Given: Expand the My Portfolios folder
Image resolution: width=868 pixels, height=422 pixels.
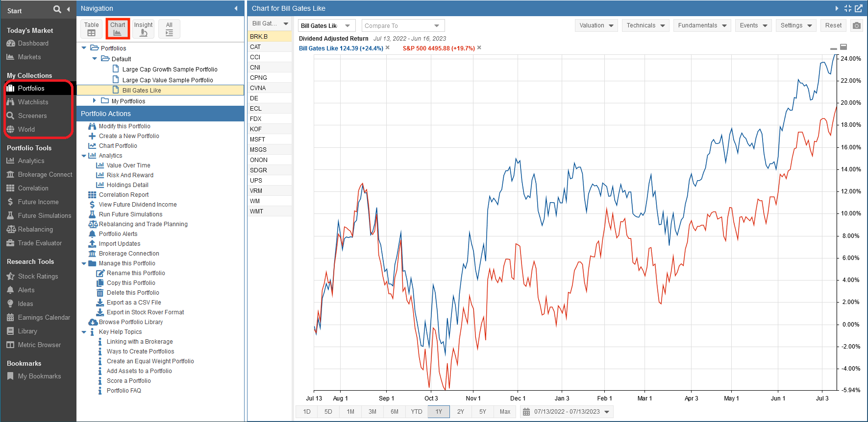Looking at the screenshot, I should [95, 100].
